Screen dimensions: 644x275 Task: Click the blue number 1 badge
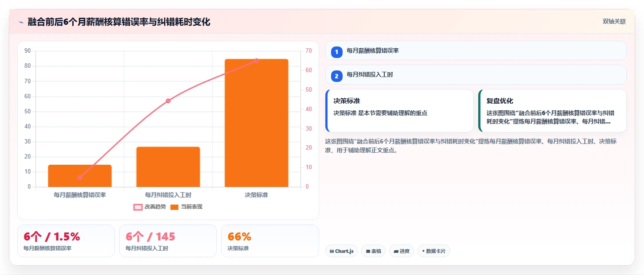(336, 52)
